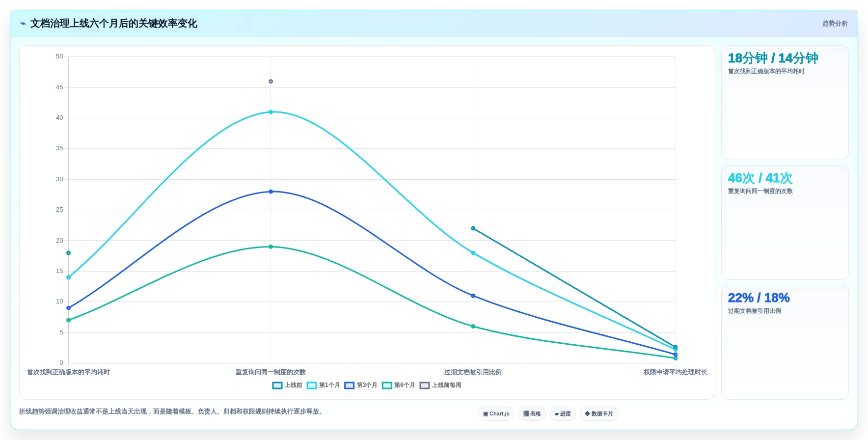Click the lightning icon beside the dashboard title
The width and height of the screenshot is (868, 440).
coord(23,24)
